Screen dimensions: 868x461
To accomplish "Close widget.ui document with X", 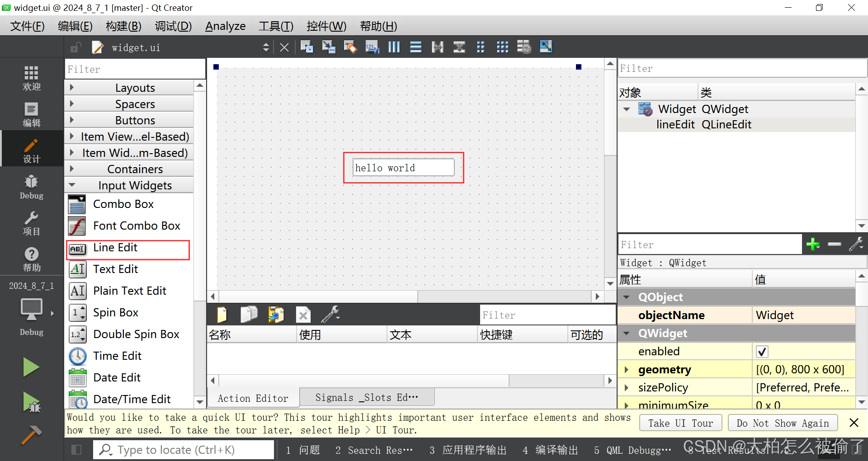I will tap(284, 47).
